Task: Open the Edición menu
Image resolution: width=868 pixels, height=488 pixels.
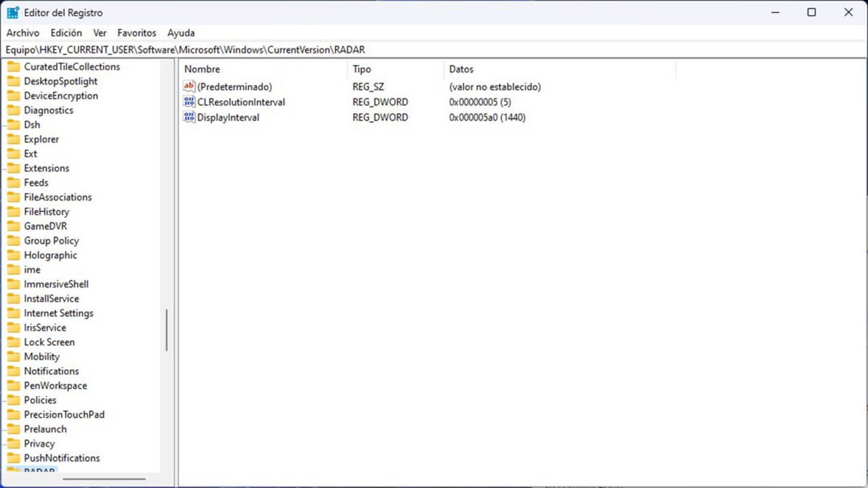Action: (x=66, y=33)
